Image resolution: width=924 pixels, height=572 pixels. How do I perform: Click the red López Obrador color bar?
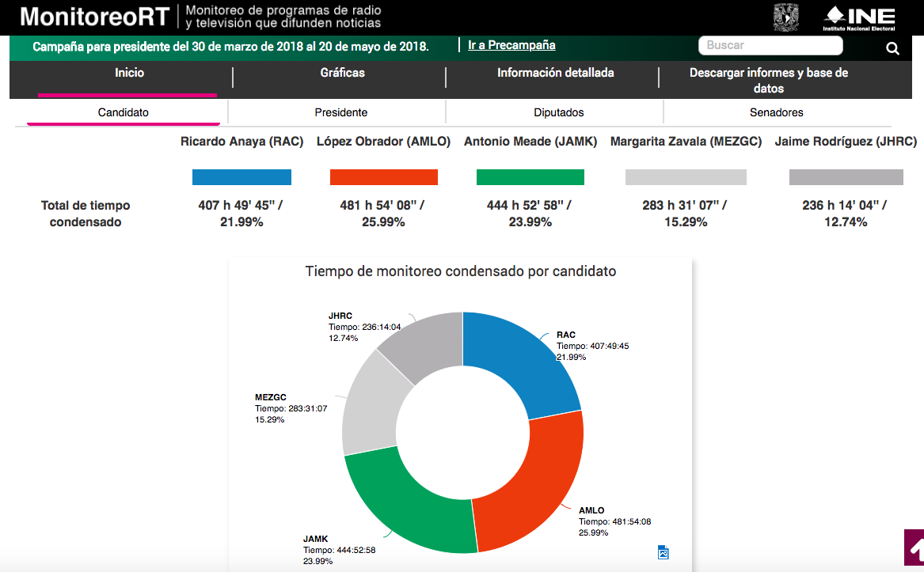(384, 176)
